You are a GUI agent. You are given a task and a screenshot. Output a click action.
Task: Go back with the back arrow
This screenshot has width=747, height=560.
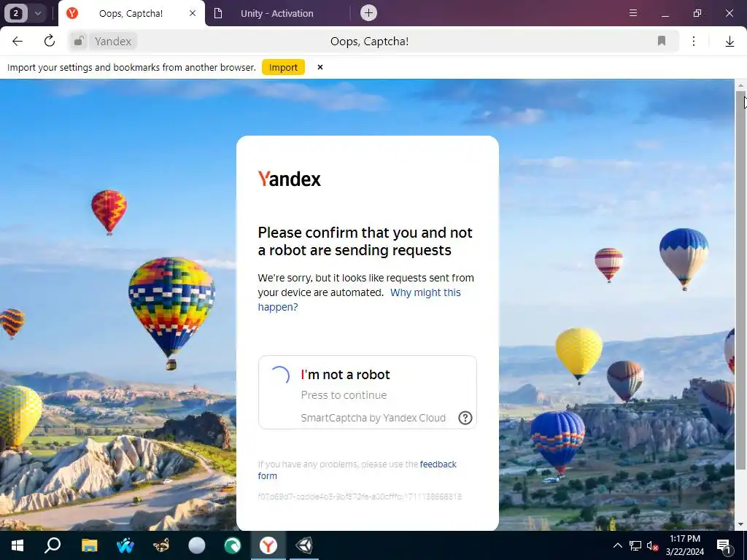pos(18,41)
